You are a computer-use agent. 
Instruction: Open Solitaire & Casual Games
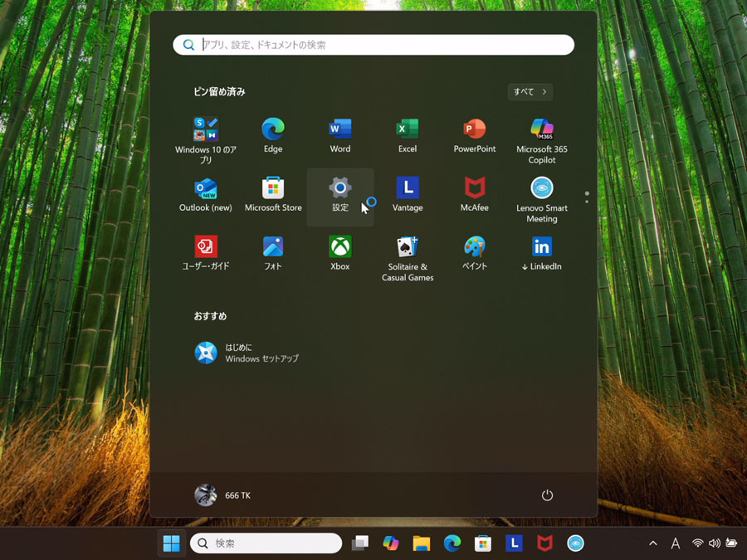[408, 259]
